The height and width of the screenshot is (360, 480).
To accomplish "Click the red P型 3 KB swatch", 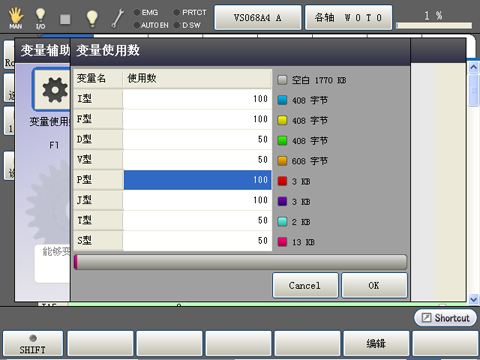I will (282, 181).
